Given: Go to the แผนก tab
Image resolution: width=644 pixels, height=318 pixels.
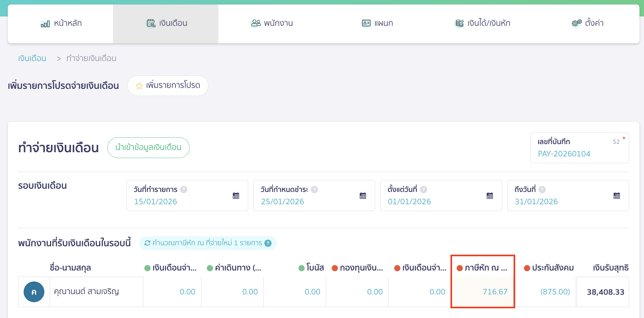Looking at the screenshot, I should coord(377,23).
